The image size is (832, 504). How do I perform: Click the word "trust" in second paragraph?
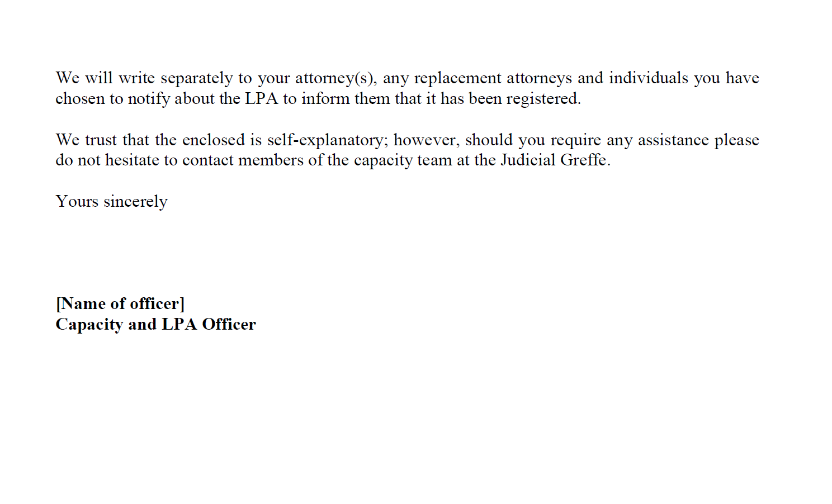coord(101,140)
